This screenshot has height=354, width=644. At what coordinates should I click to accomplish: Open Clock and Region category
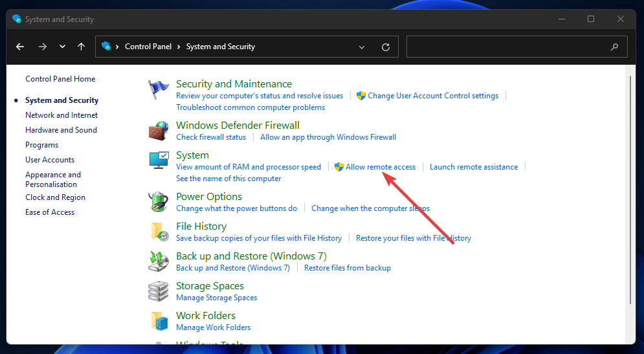pyautogui.click(x=56, y=197)
